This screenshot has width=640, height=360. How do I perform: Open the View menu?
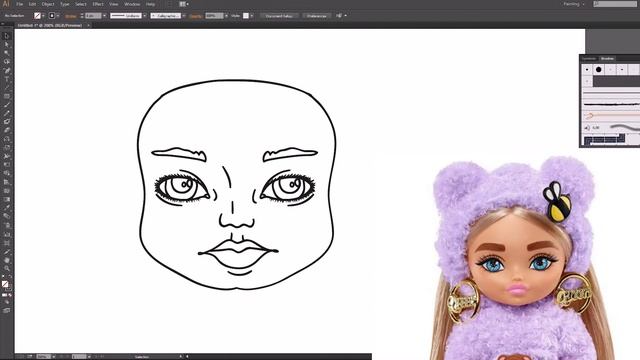pyautogui.click(x=113, y=4)
